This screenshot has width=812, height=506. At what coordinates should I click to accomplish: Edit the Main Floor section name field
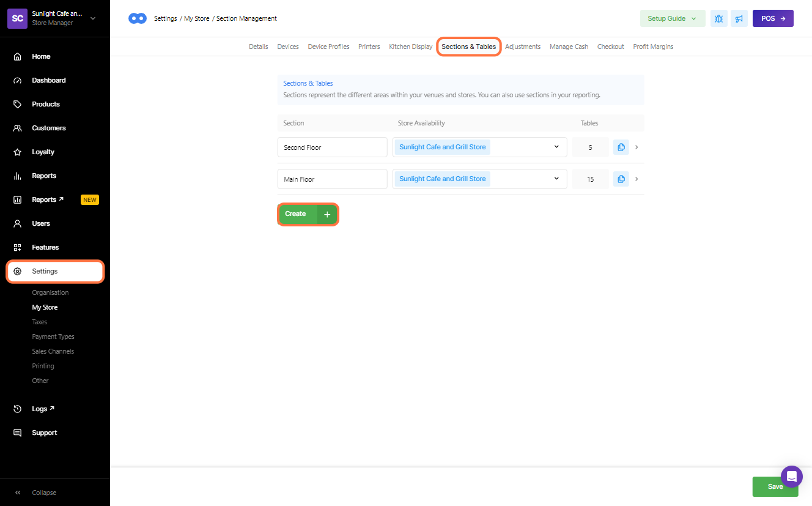(x=332, y=179)
